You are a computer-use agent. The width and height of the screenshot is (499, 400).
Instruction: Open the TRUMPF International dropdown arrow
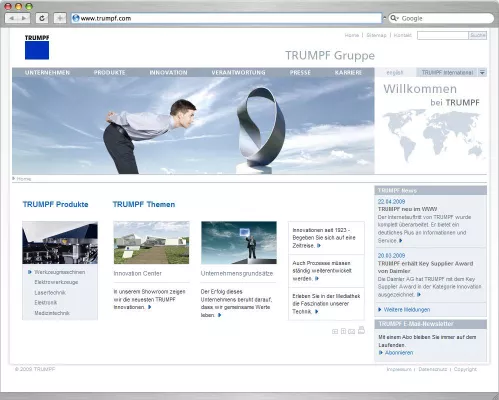(x=482, y=72)
